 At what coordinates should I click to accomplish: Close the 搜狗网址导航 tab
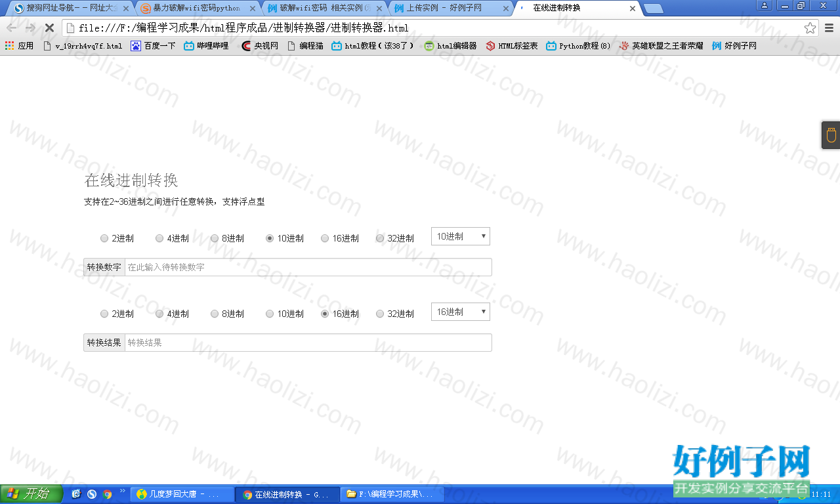pyautogui.click(x=126, y=9)
